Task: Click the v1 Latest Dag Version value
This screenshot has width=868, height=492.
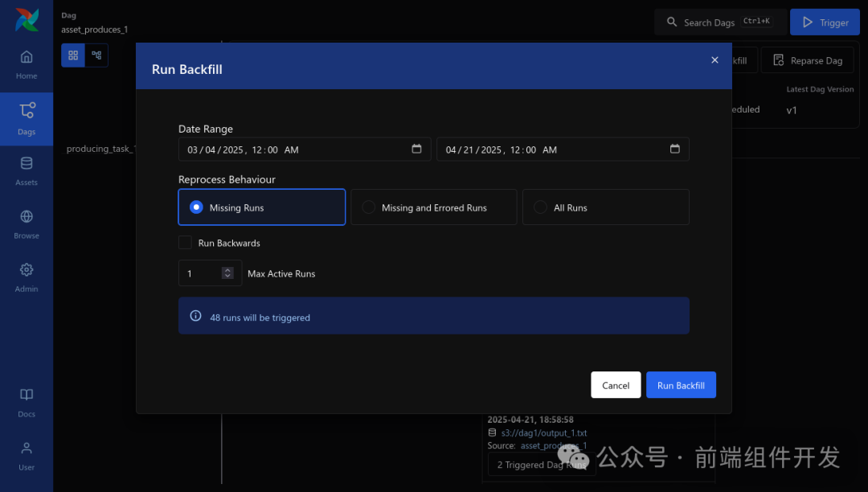Action: pos(792,110)
